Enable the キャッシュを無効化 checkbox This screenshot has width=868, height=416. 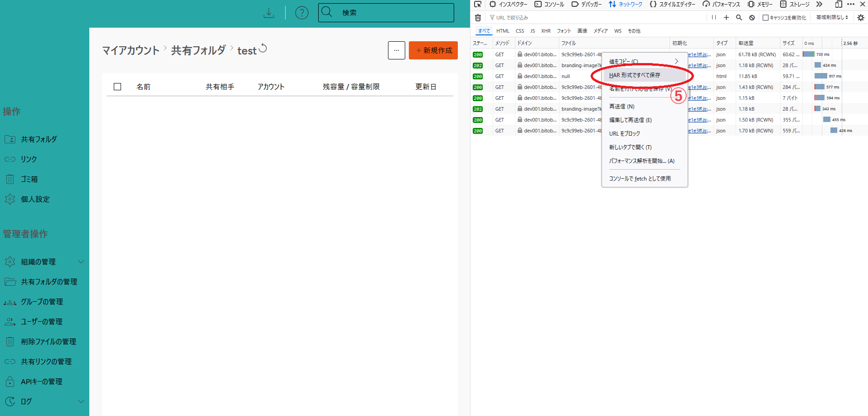tap(766, 18)
